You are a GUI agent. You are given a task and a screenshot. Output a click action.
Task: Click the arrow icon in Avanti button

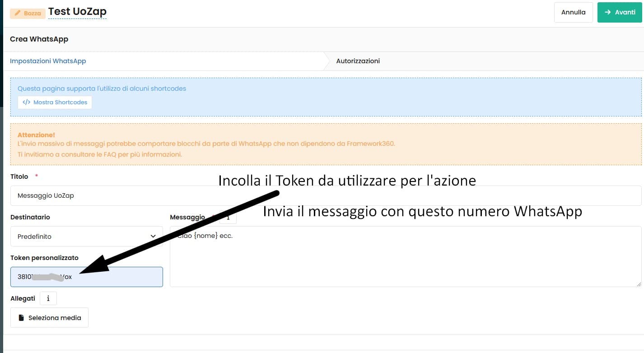click(608, 12)
